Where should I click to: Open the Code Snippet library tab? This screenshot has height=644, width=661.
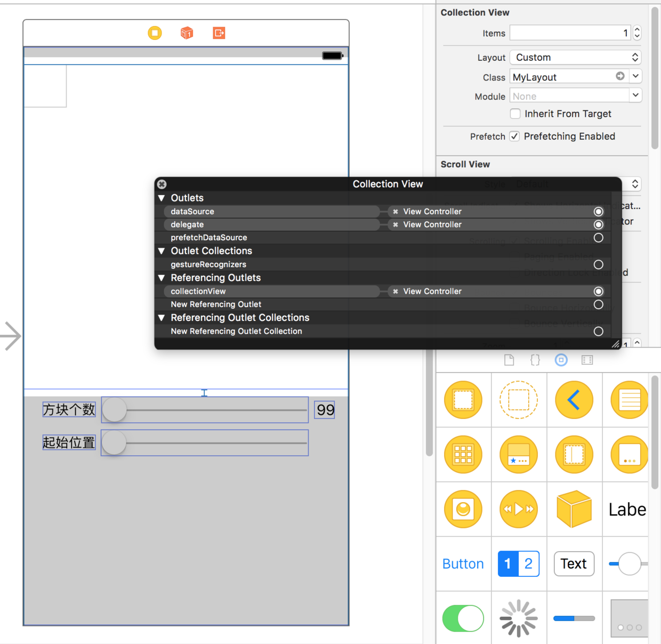[535, 360]
